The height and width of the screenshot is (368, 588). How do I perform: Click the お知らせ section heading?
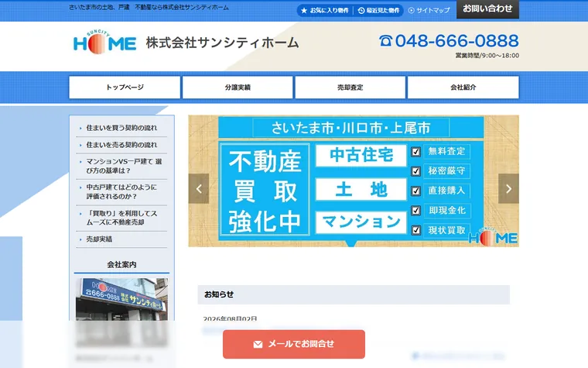coord(219,294)
